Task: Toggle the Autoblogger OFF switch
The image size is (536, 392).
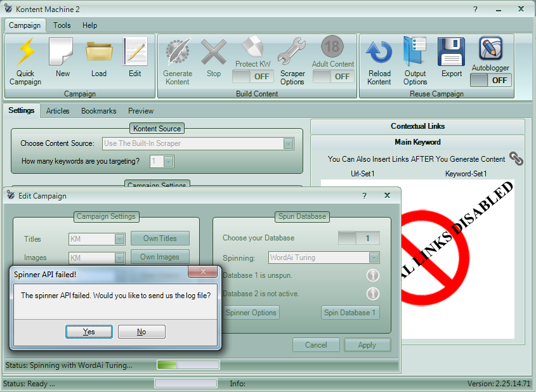Action: [x=491, y=81]
